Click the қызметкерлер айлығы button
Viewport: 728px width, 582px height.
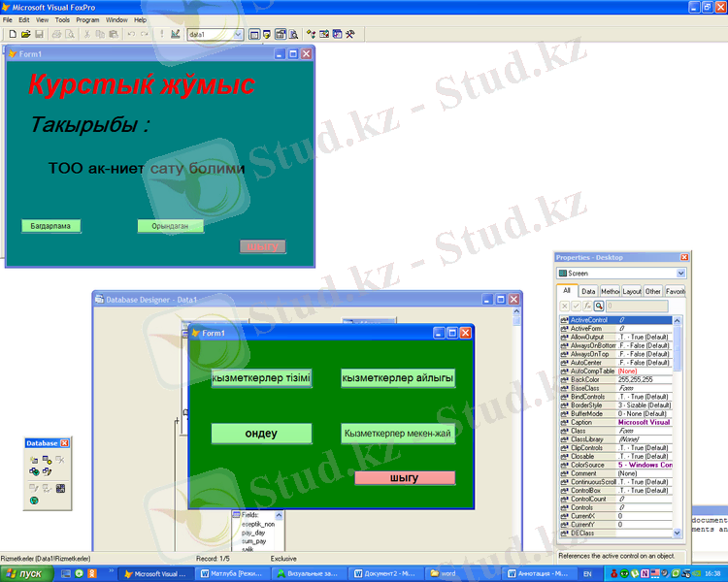(x=398, y=378)
